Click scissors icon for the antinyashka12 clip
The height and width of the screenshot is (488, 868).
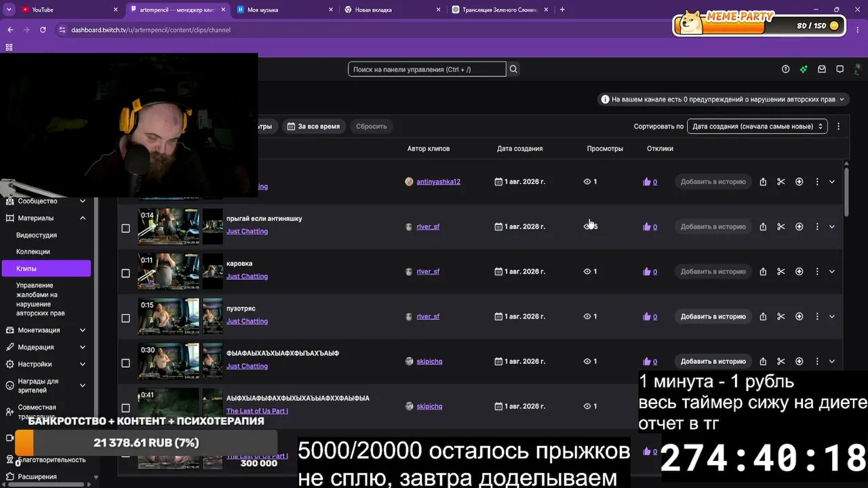[x=781, y=182]
